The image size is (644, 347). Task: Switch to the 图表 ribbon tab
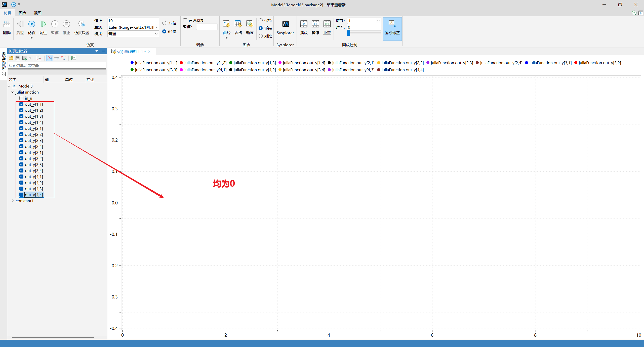[x=23, y=13]
